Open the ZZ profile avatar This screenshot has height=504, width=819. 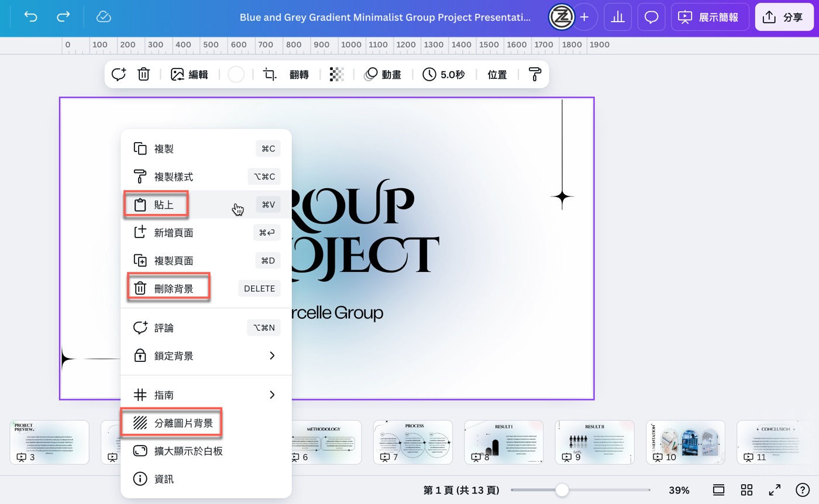[x=561, y=17]
